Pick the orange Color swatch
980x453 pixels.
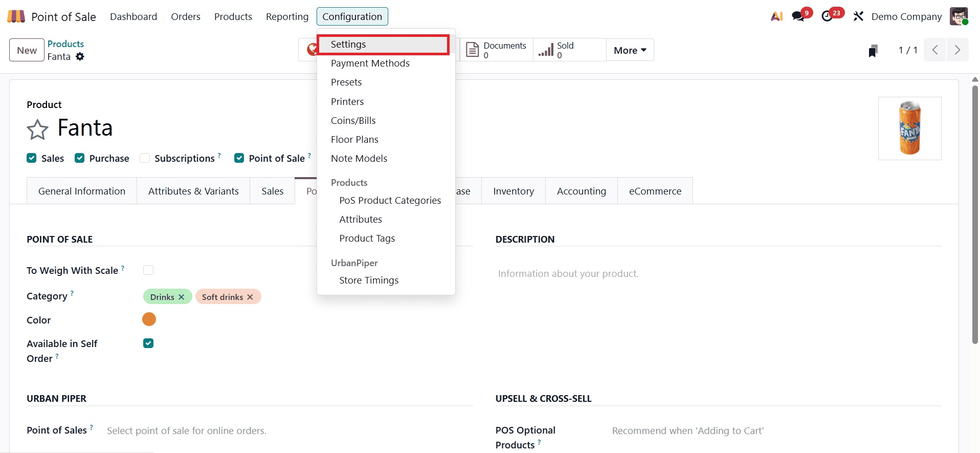pyautogui.click(x=149, y=319)
